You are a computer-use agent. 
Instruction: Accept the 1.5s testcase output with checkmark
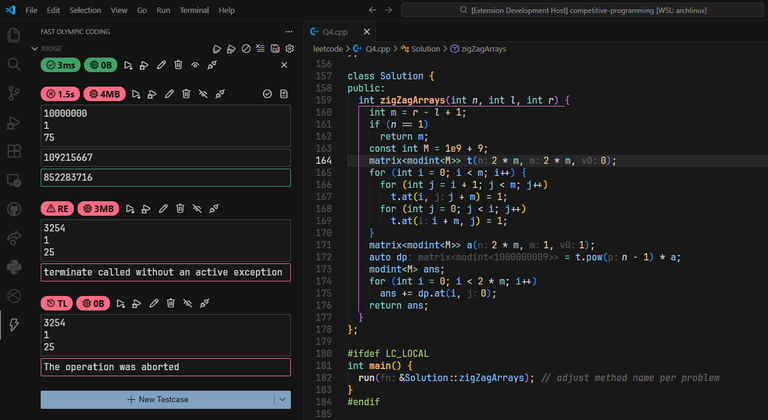pos(267,94)
